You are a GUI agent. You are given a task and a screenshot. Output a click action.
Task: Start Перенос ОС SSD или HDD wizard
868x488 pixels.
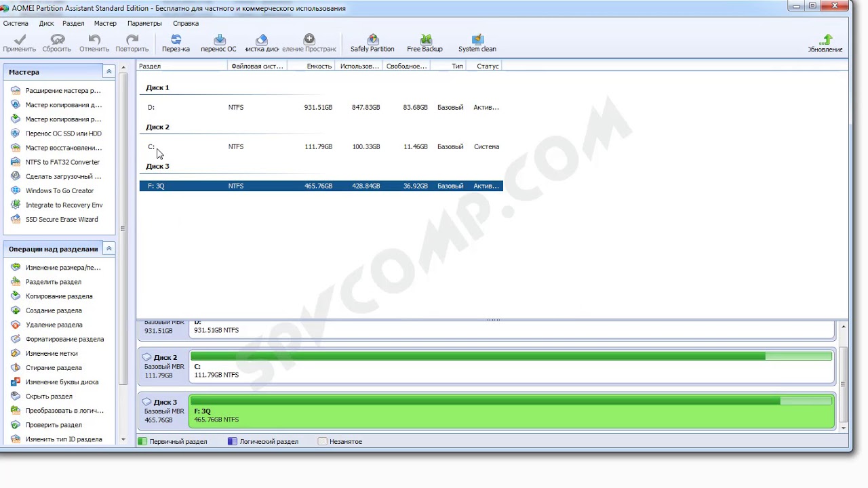pyautogui.click(x=56, y=134)
